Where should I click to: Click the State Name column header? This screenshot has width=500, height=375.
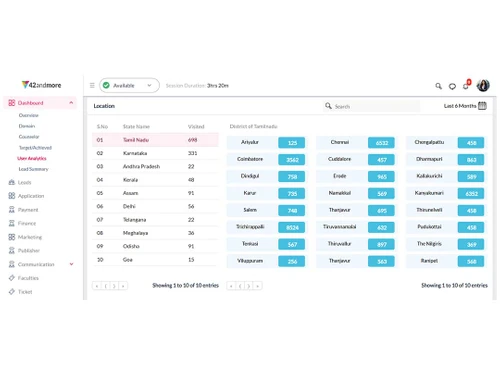click(x=136, y=127)
